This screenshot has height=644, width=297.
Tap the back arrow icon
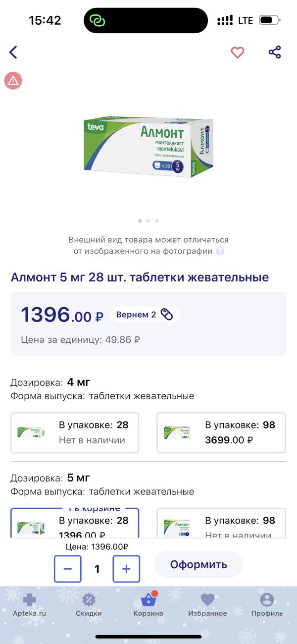coord(13,52)
